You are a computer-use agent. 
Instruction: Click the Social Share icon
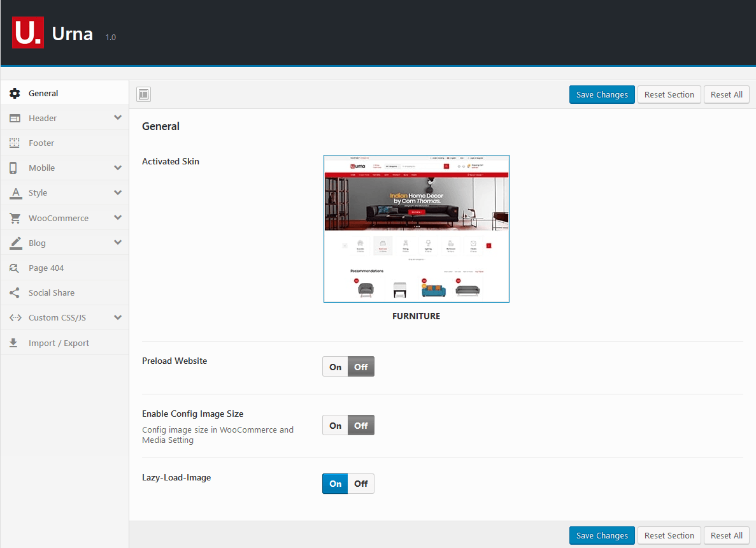(15, 293)
